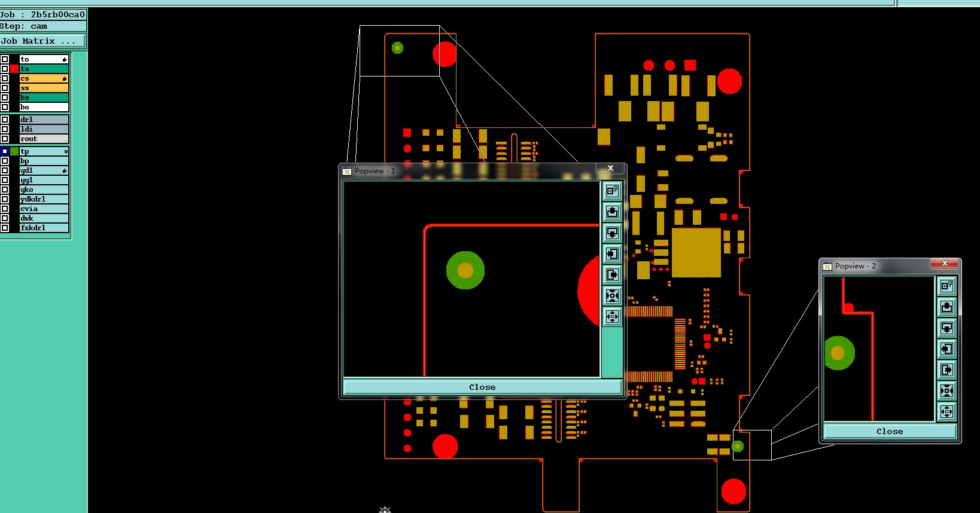Viewport: 980px width, 513px height.
Task: Pan down in Popview 2
Action: click(946, 328)
